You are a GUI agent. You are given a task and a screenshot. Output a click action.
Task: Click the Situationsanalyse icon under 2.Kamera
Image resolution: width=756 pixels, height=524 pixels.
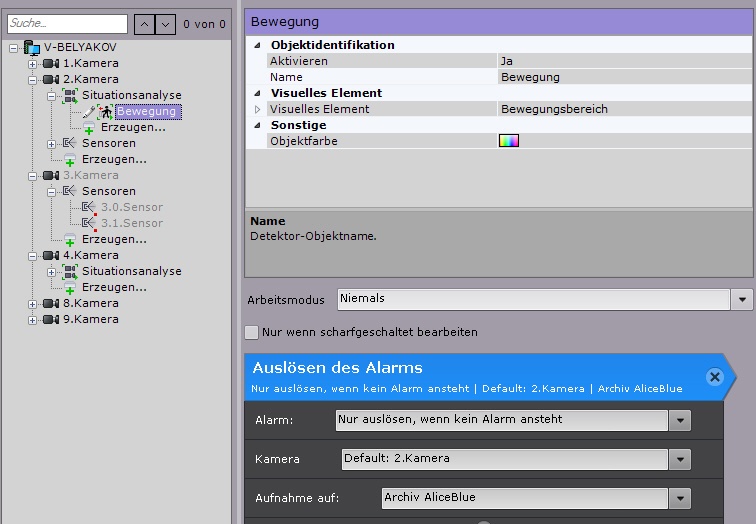point(70,95)
